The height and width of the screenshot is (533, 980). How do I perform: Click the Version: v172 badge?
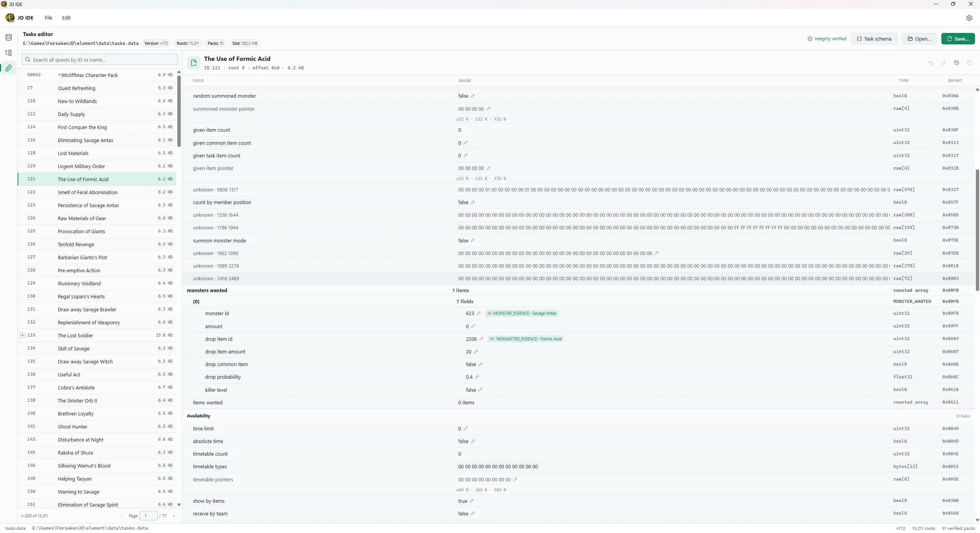coord(156,43)
